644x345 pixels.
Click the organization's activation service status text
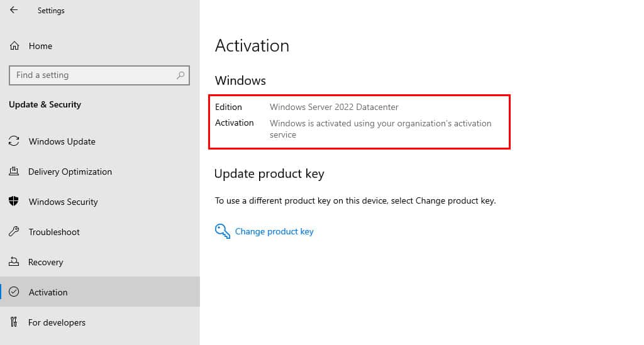[x=380, y=129]
